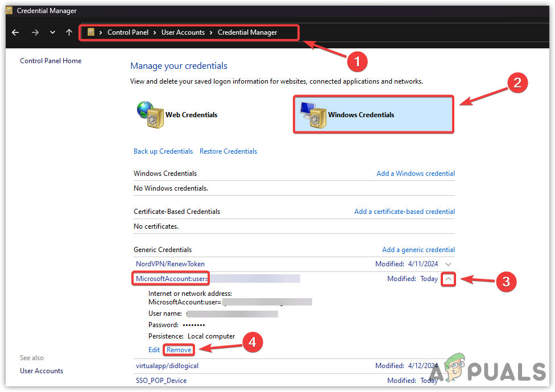Click the Modified: 4/11/2024 date text
Screen dimensions: 555x392
coord(407,264)
